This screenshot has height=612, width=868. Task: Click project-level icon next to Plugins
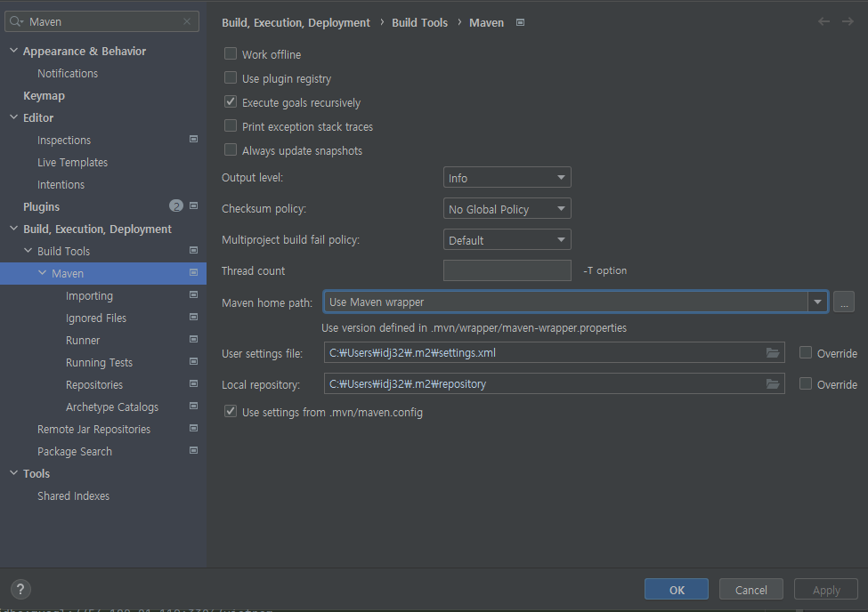[x=194, y=205]
